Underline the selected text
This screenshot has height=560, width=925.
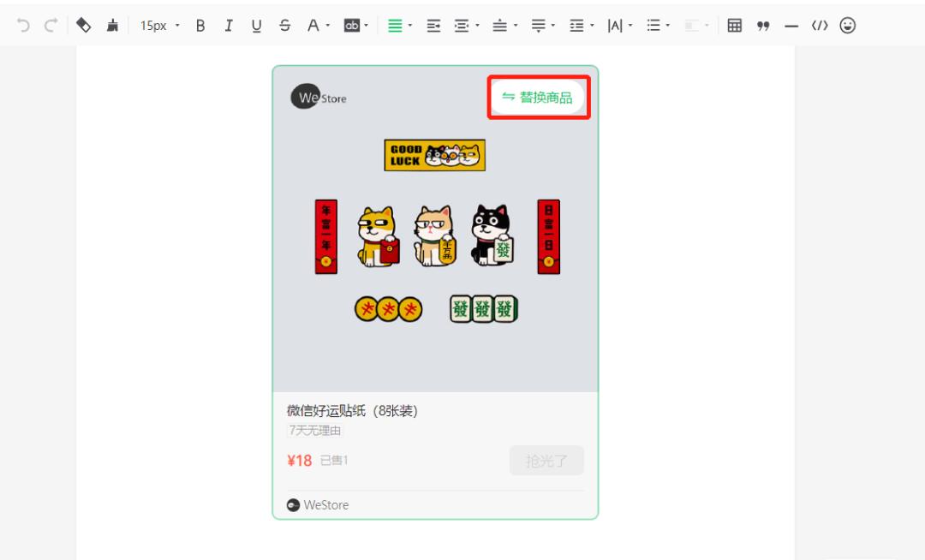point(256,26)
